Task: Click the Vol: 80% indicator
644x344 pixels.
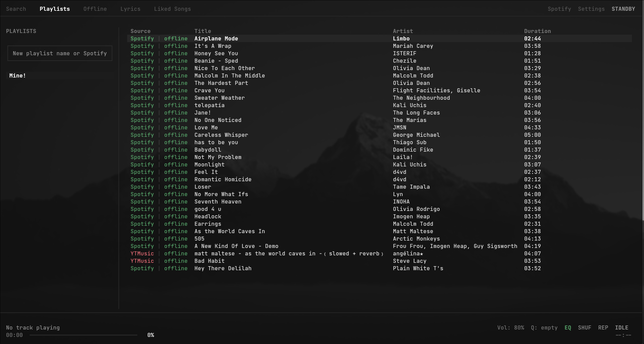Action: tap(510, 327)
